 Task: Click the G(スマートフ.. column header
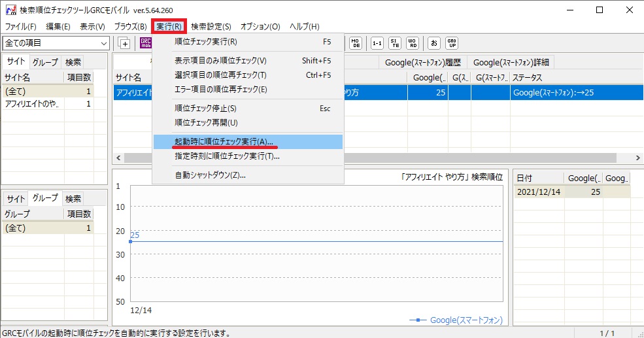click(491, 77)
